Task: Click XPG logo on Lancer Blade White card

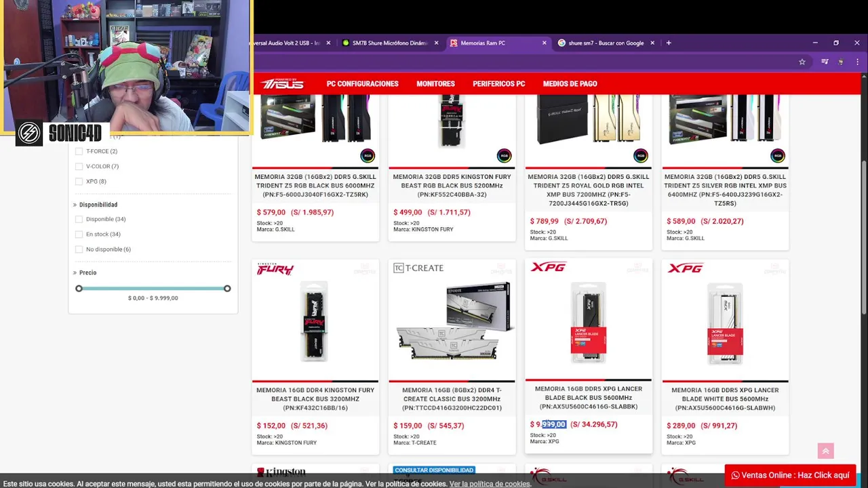Action: (685, 268)
